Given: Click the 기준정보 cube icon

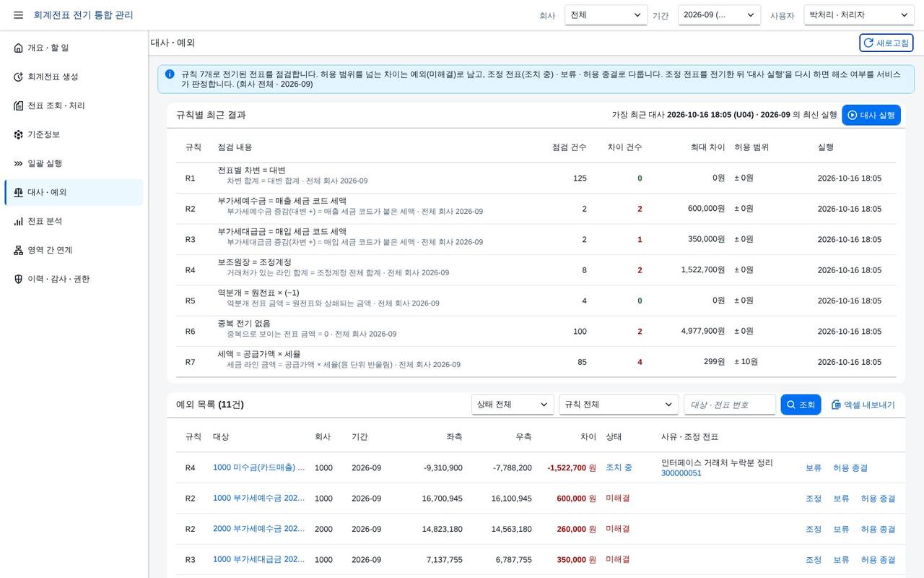Looking at the screenshot, I should tap(18, 134).
